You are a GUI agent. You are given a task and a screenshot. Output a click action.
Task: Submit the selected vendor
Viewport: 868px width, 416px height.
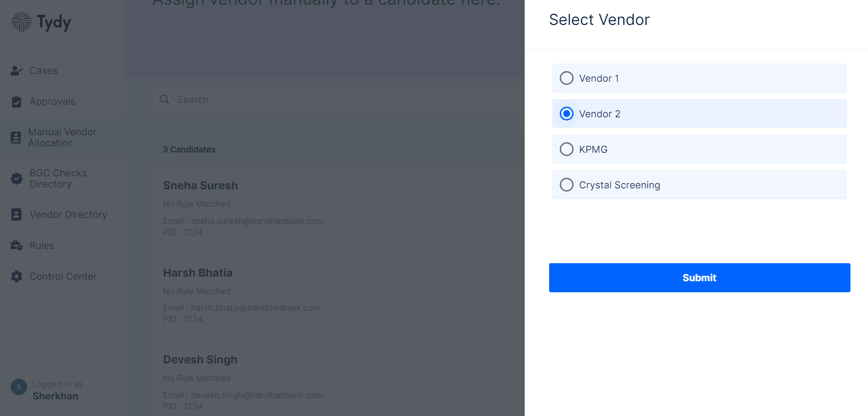pyautogui.click(x=700, y=277)
